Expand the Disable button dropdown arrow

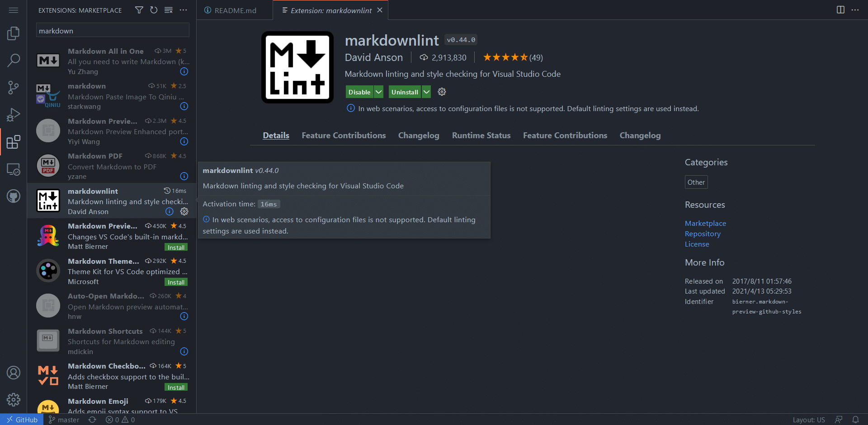coord(379,92)
